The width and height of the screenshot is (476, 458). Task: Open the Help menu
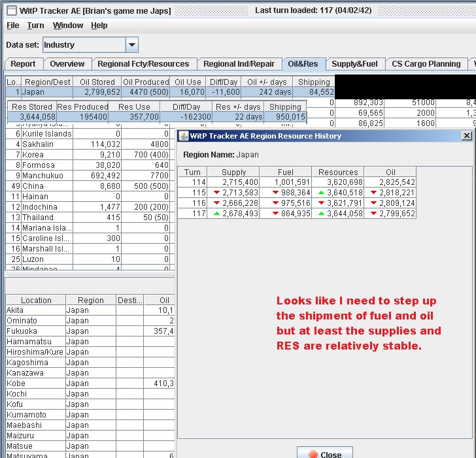[x=99, y=25]
